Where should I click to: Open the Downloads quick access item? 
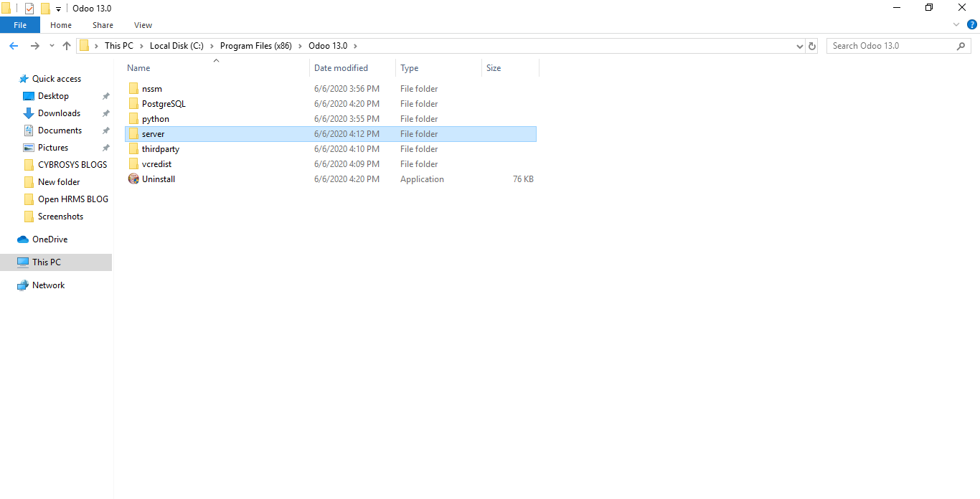pyautogui.click(x=59, y=113)
